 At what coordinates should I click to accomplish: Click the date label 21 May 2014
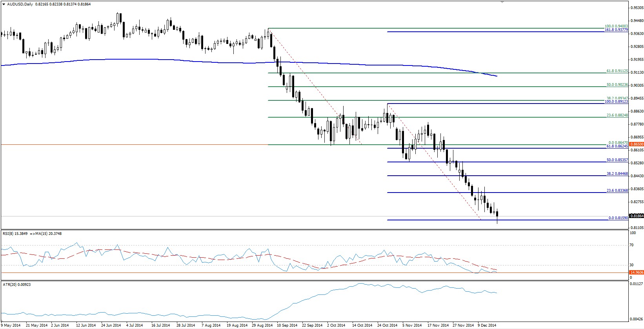point(36,325)
